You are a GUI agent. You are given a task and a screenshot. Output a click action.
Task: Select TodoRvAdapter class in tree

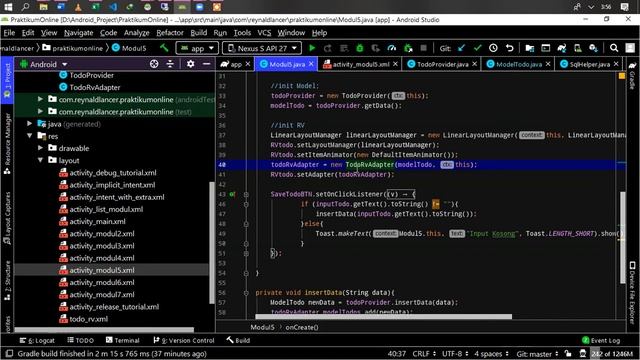(x=95, y=87)
